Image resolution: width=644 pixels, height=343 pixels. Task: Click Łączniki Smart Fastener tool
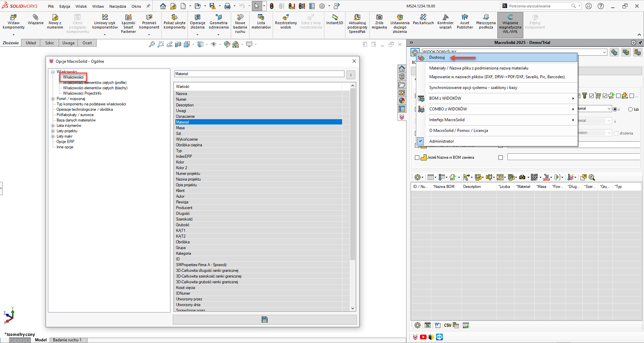tap(128, 23)
